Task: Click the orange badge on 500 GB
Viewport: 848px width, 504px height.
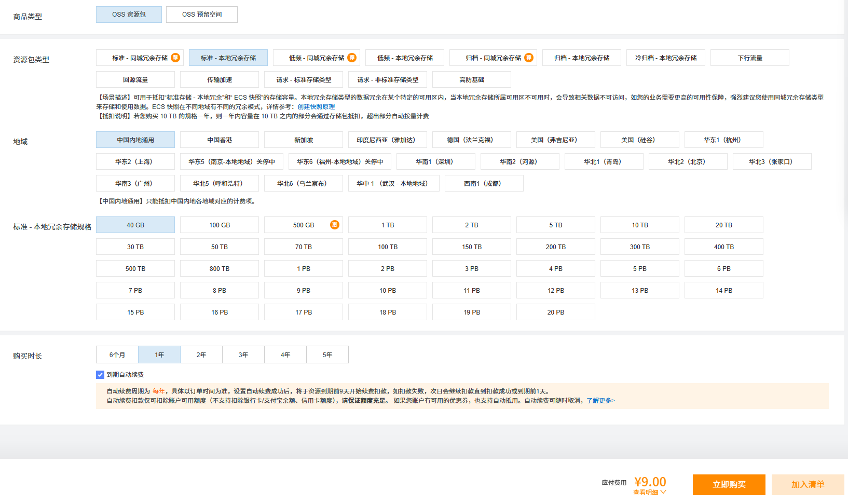Action: click(335, 225)
